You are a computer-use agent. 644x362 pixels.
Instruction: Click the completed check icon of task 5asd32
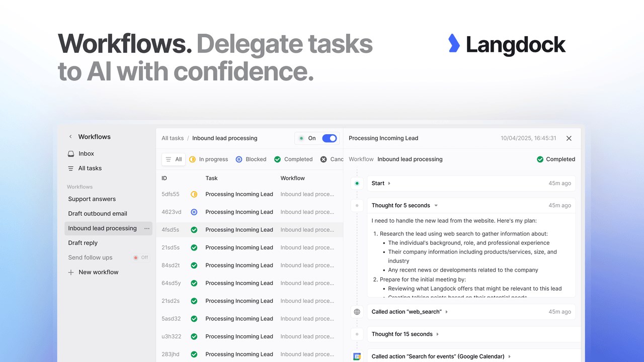tap(194, 319)
